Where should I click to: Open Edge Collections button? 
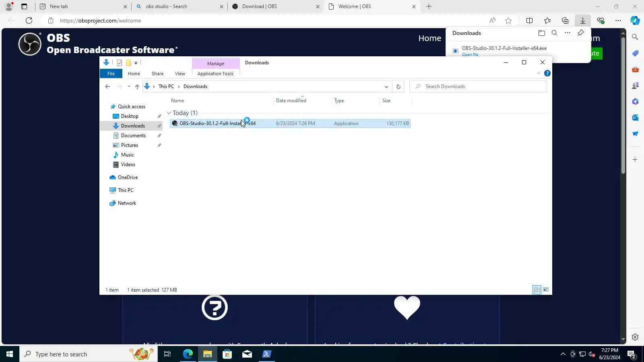(x=565, y=21)
